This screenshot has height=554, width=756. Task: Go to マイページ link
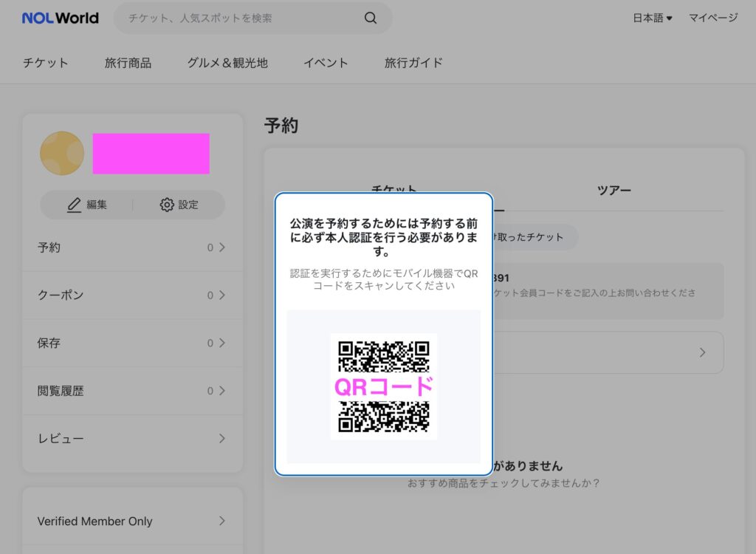pos(713,18)
